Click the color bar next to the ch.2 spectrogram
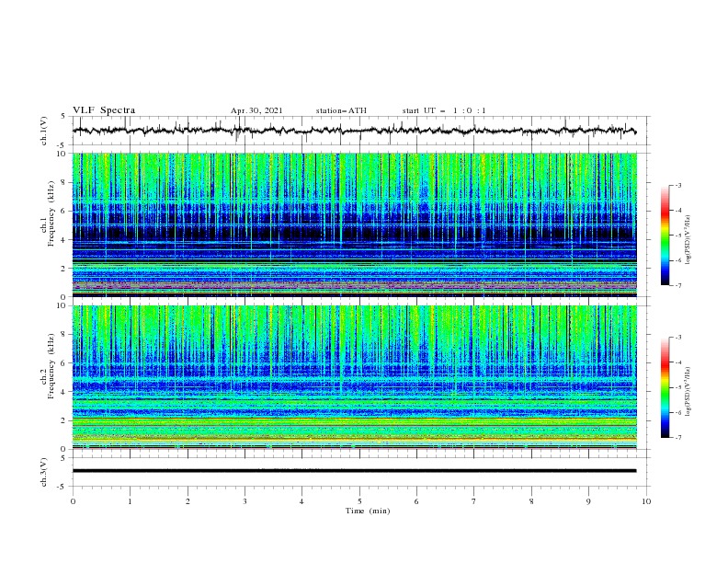 665,387
